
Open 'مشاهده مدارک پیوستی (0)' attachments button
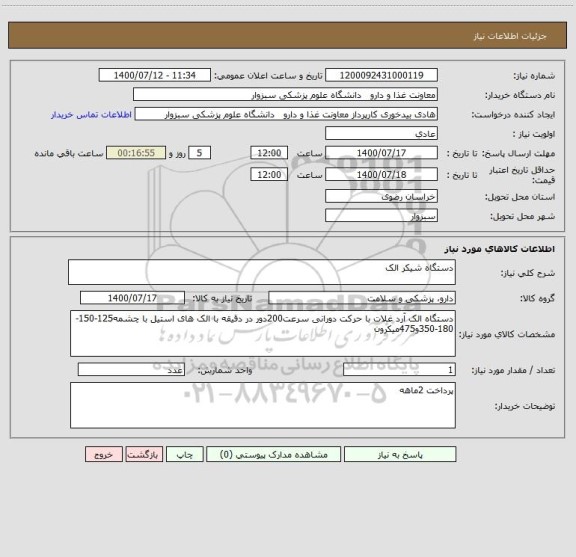[x=274, y=454]
